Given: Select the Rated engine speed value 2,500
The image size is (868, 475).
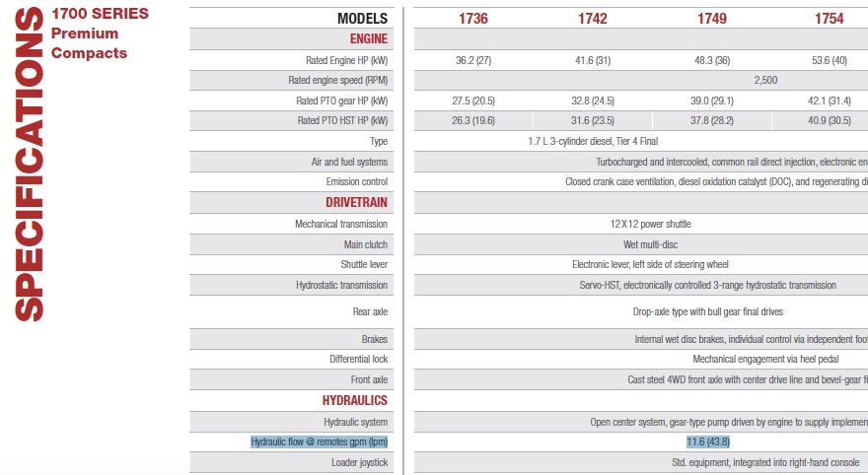Looking at the screenshot, I should pos(767,81).
